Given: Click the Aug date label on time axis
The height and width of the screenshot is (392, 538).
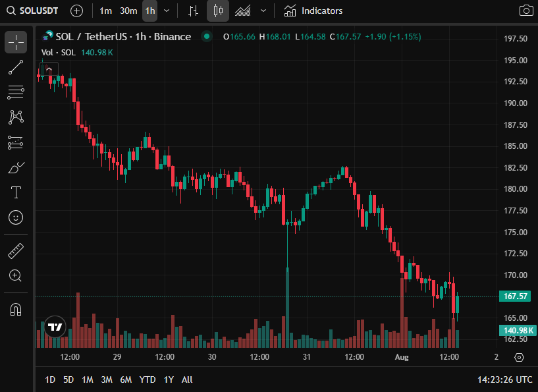Looking at the screenshot, I should (402, 357).
